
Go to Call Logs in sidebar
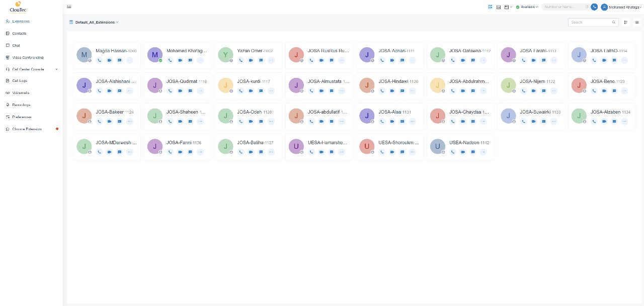pos(20,81)
